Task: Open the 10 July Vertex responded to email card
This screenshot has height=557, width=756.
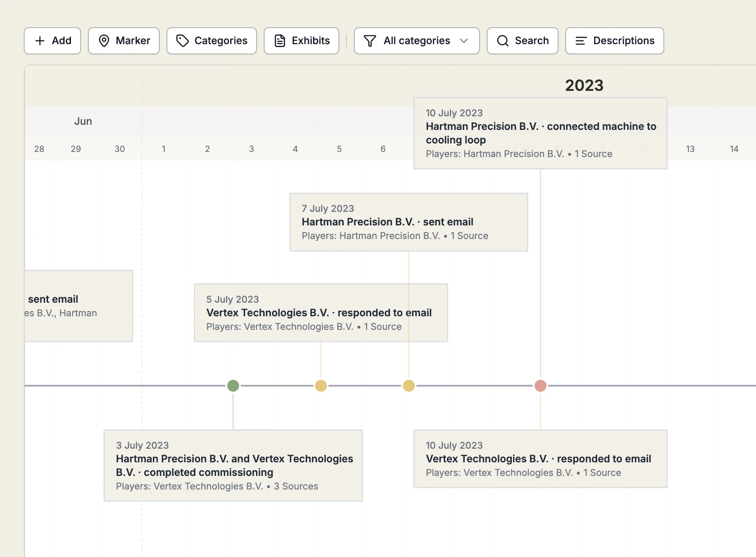Action: tap(540, 459)
